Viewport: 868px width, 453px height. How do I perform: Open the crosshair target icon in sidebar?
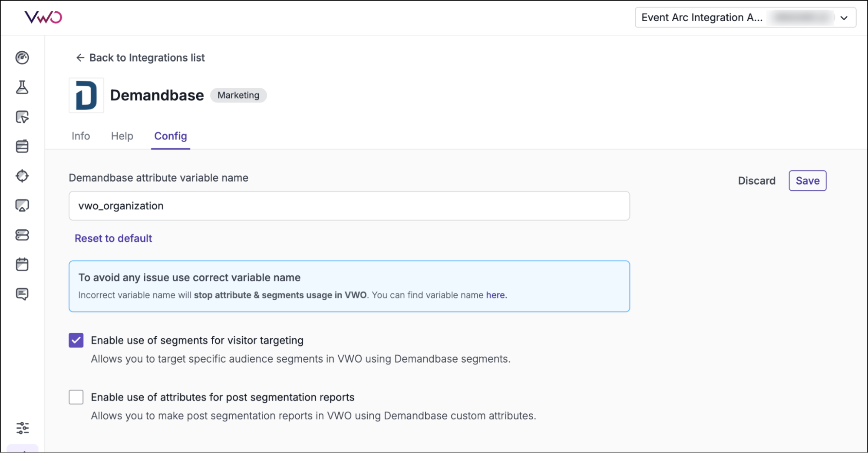pyautogui.click(x=22, y=176)
